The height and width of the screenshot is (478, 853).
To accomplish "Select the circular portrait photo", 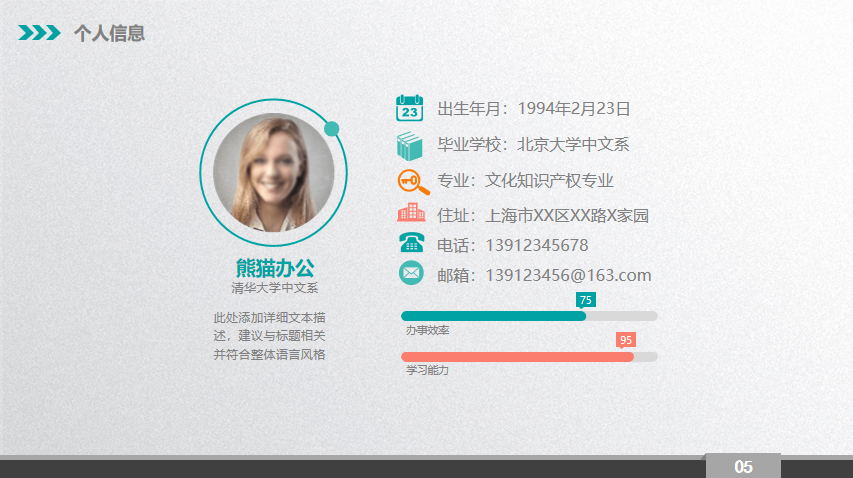I will click(274, 172).
